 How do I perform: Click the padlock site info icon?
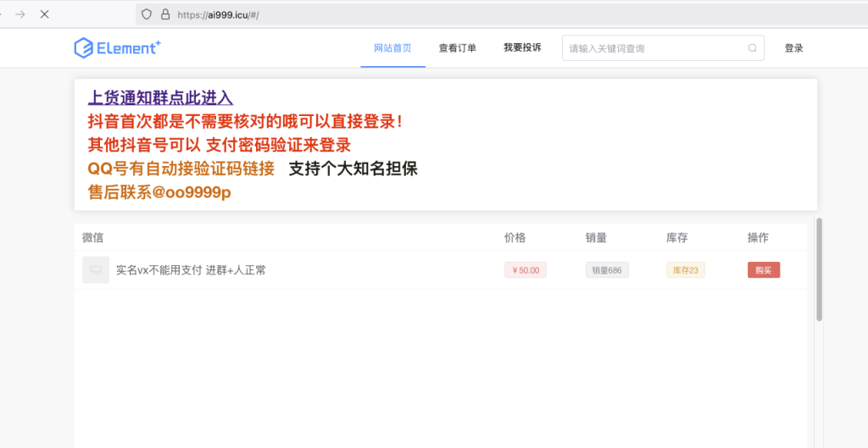[x=165, y=14]
